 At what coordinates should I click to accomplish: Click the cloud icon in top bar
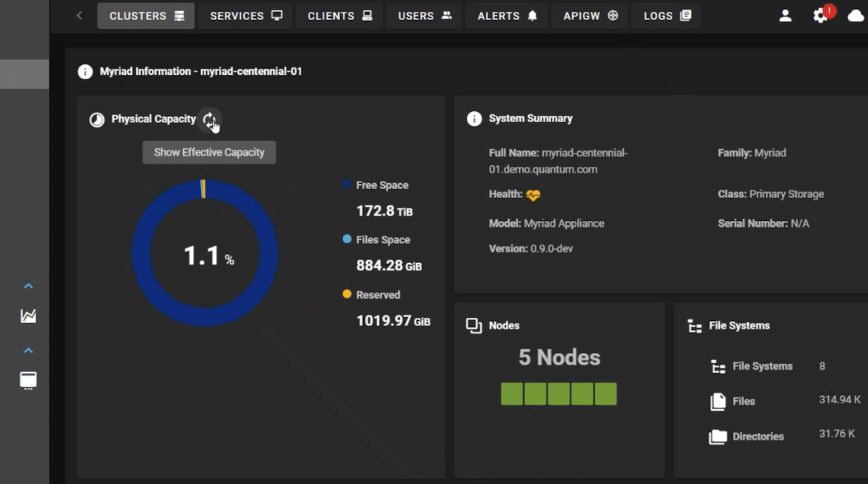pos(856,16)
